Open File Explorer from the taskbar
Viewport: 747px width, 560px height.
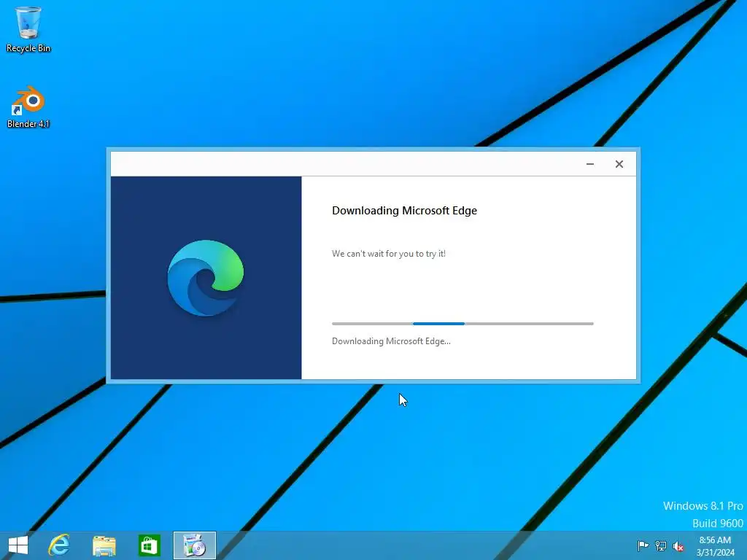click(104, 545)
